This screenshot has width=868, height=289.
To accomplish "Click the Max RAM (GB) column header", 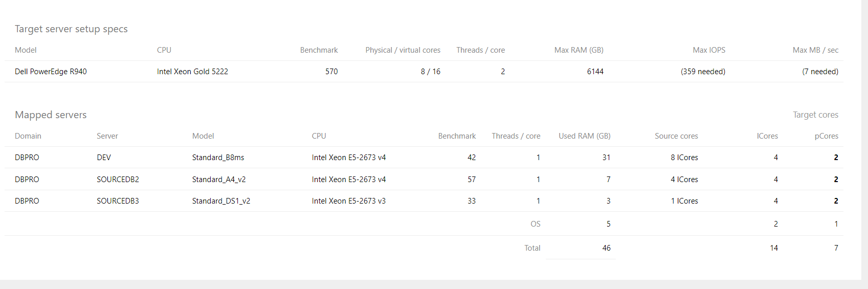I will click(x=578, y=50).
